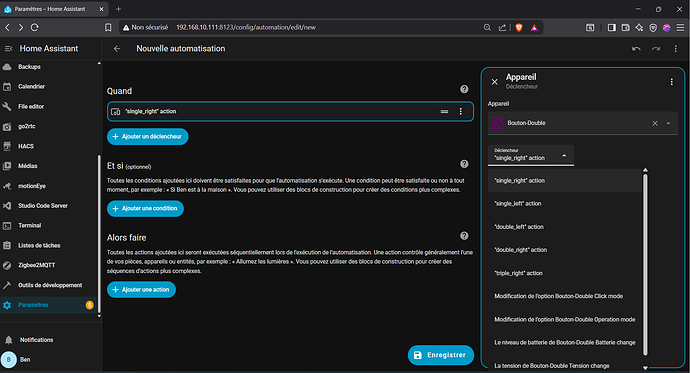690x373 pixels.
Task: Open motionEye in the sidebar
Action: pos(49,186)
